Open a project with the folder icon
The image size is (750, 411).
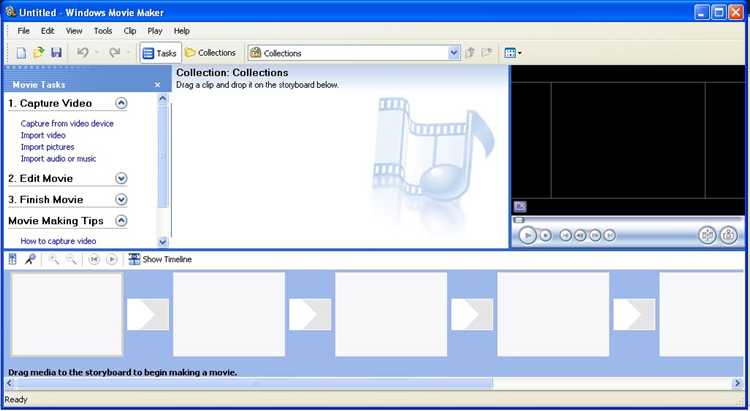[x=39, y=53]
